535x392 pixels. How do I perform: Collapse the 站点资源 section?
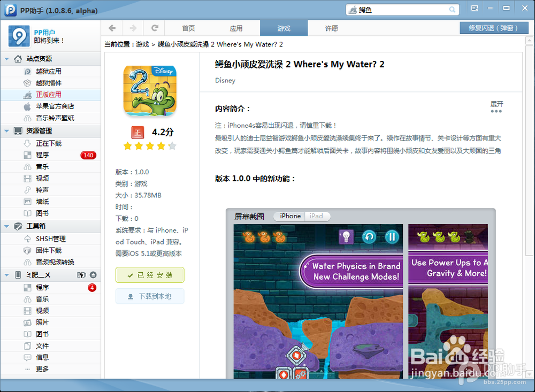point(6,58)
